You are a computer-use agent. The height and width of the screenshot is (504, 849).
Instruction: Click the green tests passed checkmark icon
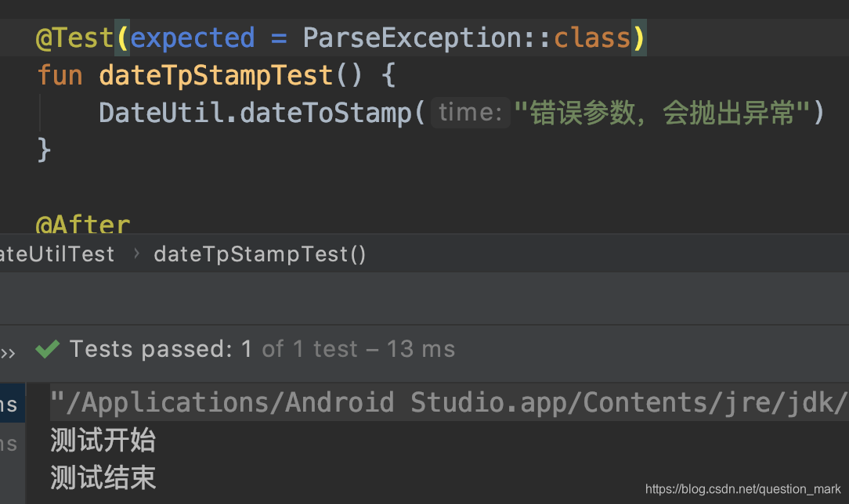pyautogui.click(x=48, y=349)
